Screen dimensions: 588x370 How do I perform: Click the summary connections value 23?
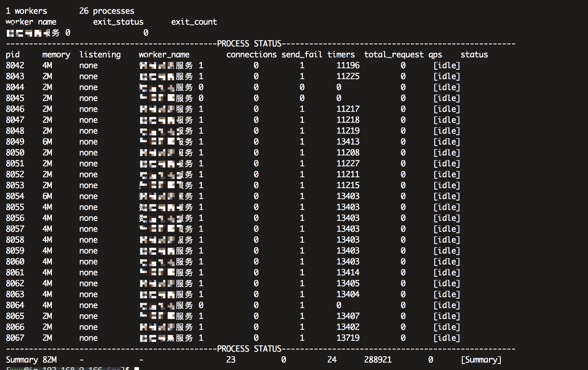tap(231, 360)
